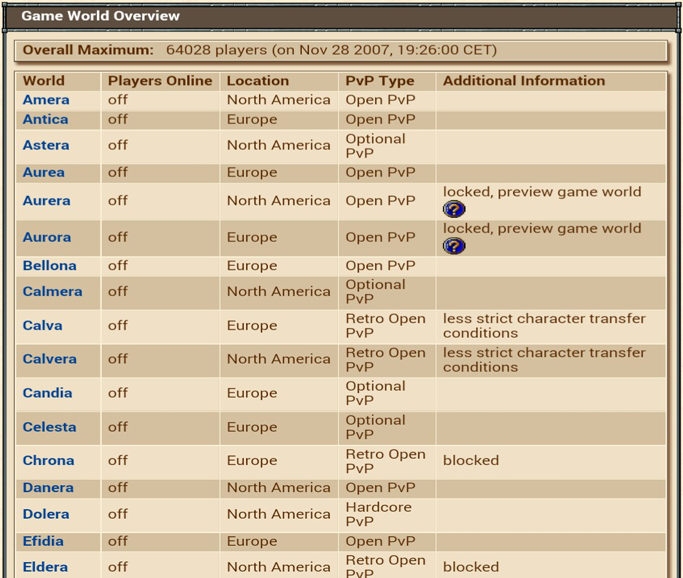Select the Calmera world link

point(53,291)
